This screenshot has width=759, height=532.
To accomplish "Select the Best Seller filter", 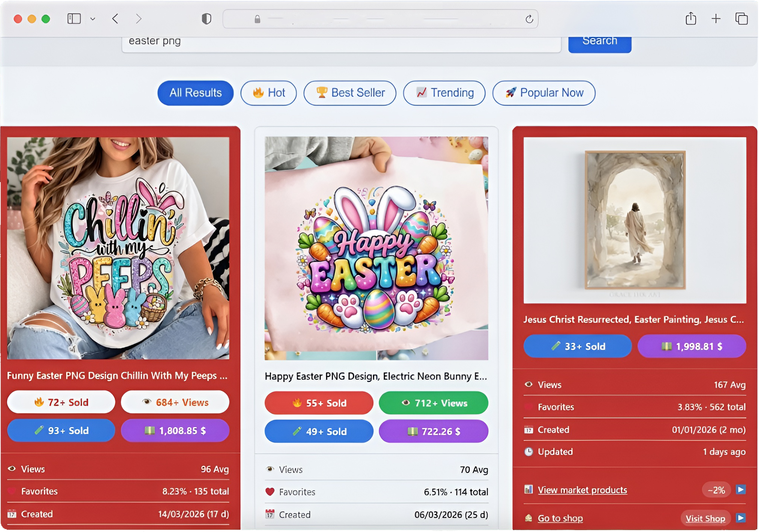I will 350,93.
